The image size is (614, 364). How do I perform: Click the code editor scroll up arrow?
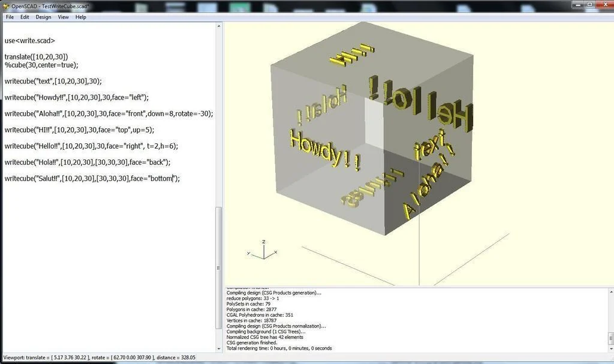click(219, 26)
